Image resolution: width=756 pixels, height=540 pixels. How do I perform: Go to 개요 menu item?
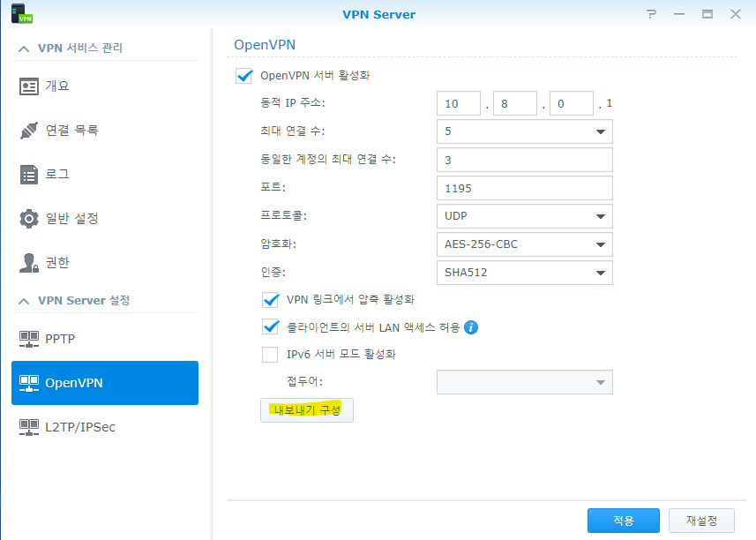pyautogui.click(x=105, y=86)
